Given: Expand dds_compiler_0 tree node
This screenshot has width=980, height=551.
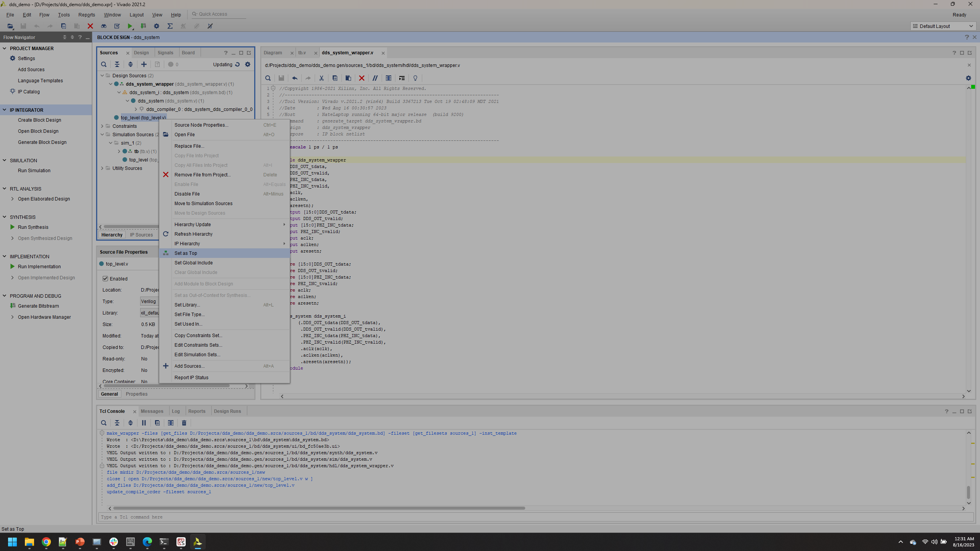Looking at the screenshot, I should pos(136,109).
